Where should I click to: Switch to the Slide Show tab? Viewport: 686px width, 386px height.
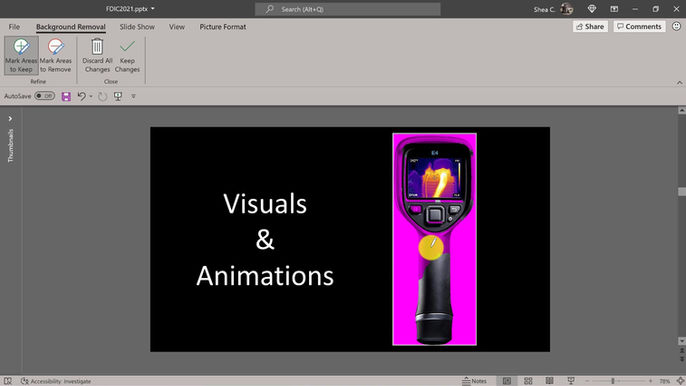137,27
